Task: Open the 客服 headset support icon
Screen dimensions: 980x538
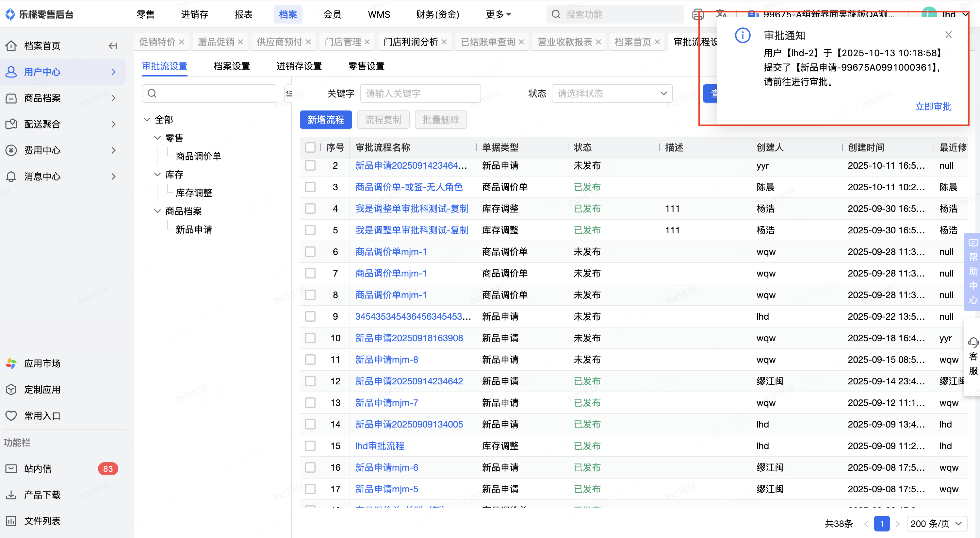Action: pyautogui.click(x=973, y=342)
